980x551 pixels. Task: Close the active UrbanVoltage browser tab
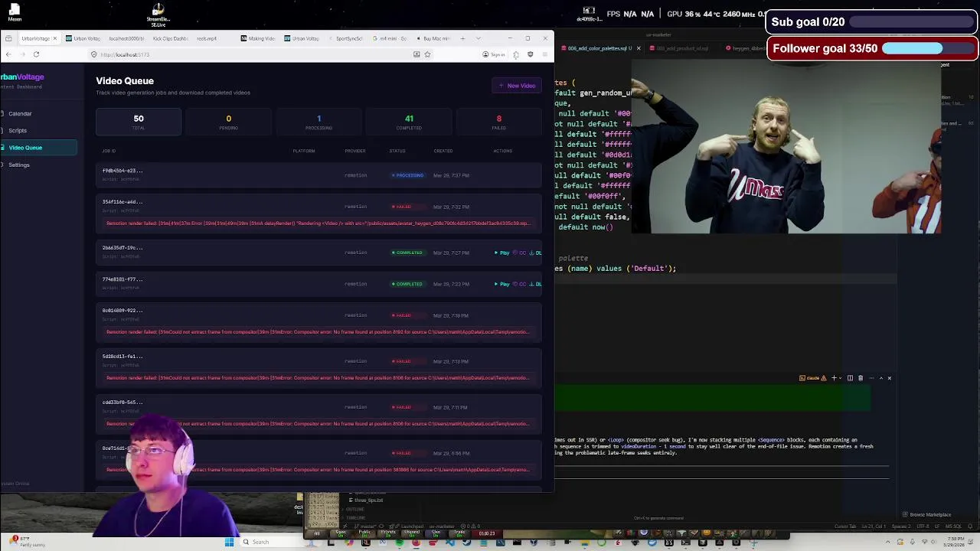tap(54, 38)
